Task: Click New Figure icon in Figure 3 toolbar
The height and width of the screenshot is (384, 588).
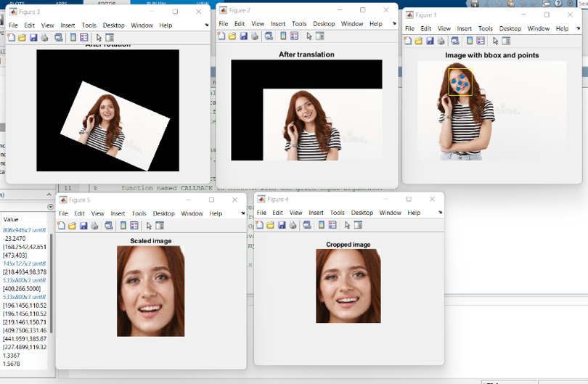Action: tap(12, 38)
